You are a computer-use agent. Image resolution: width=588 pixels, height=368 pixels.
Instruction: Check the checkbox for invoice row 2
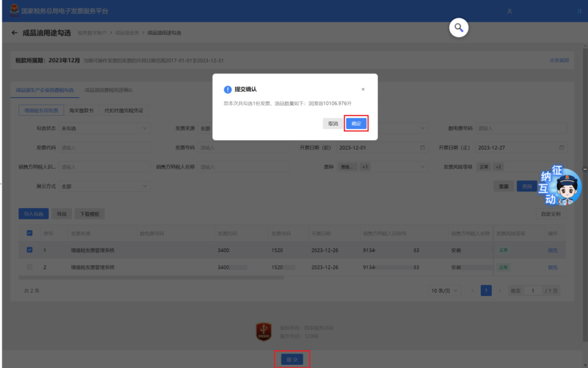click(x=29, y=267)
